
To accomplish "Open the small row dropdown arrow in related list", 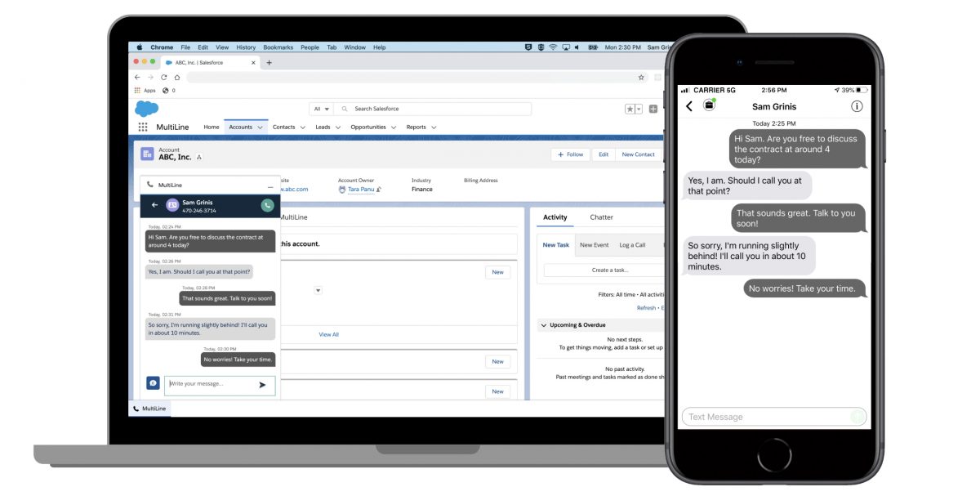I will [x=318, y=290].
